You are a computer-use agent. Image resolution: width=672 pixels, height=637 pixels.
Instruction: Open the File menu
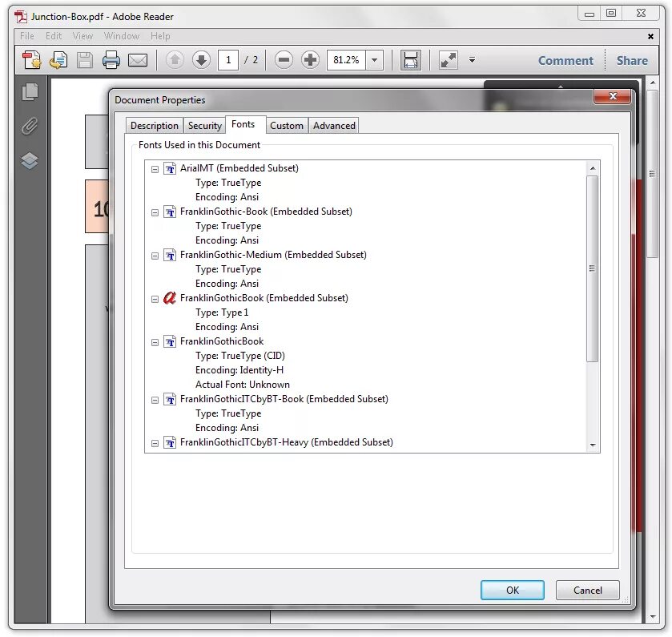[x=27, y=36]
